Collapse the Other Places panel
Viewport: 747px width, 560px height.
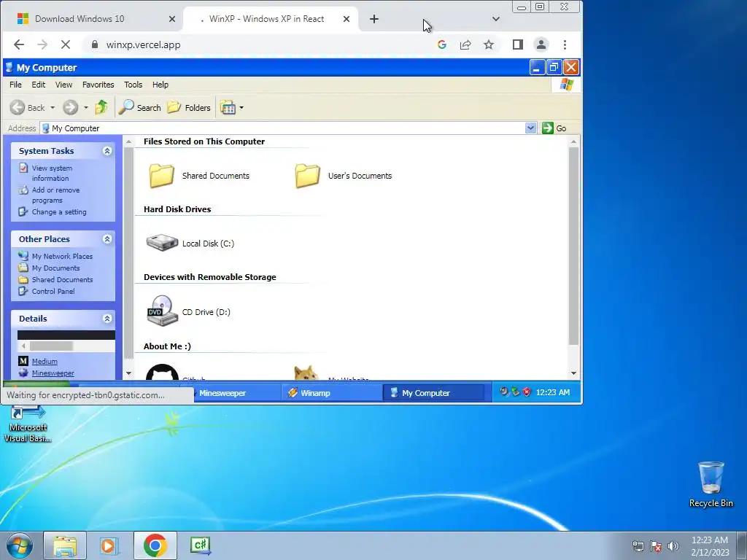pyautogui.click(x=107, y=239)
